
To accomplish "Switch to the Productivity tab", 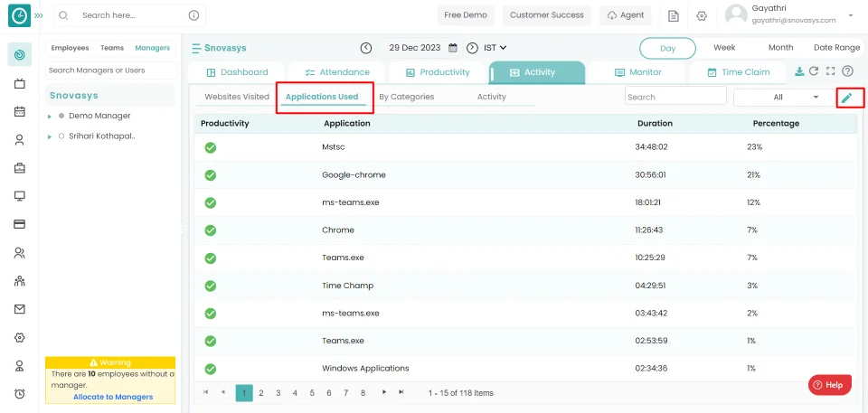I will click(438, 72).
